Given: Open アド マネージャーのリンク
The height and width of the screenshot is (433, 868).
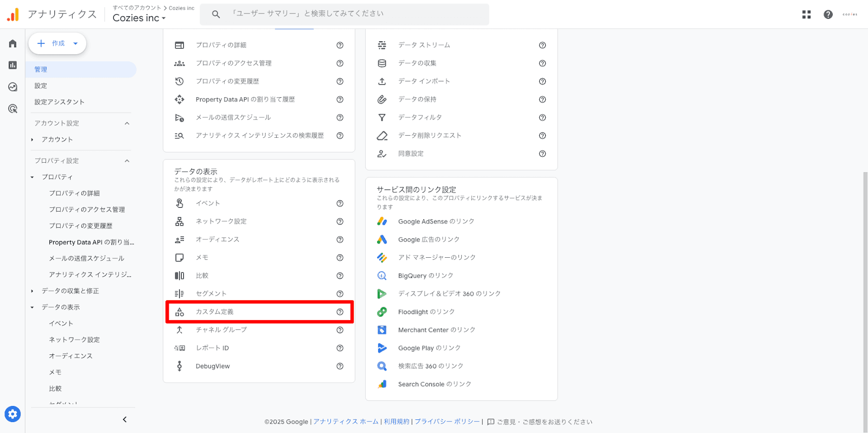Looking at the screenshot, I should [437, 257].
